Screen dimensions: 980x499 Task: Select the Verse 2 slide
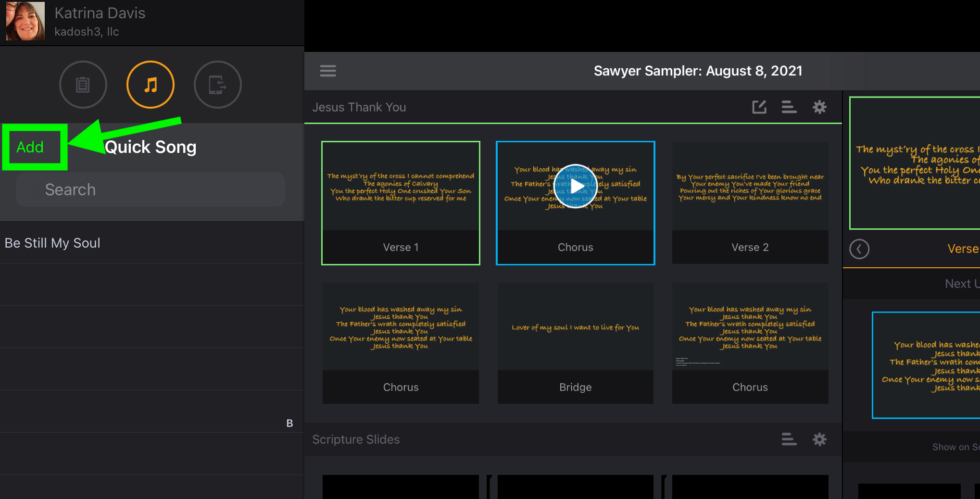750,203
